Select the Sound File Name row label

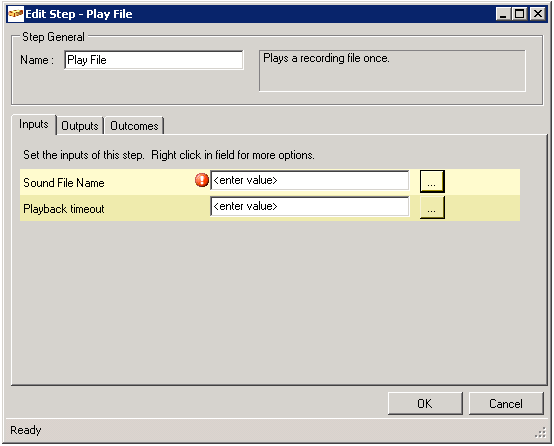coord(64,183)
